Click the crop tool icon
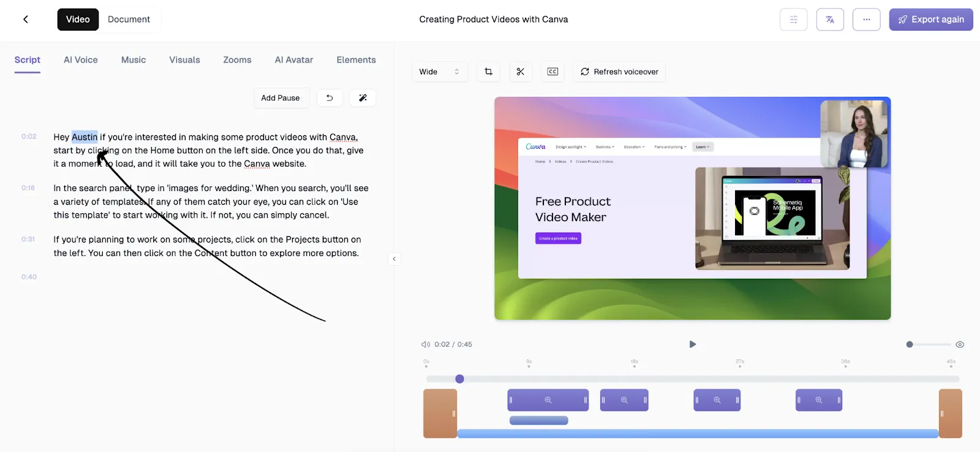 click(489, 72)
